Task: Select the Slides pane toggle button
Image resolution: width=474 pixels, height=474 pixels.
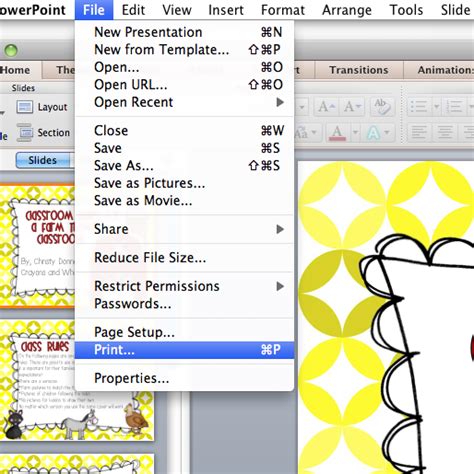Action: (42, 160)
